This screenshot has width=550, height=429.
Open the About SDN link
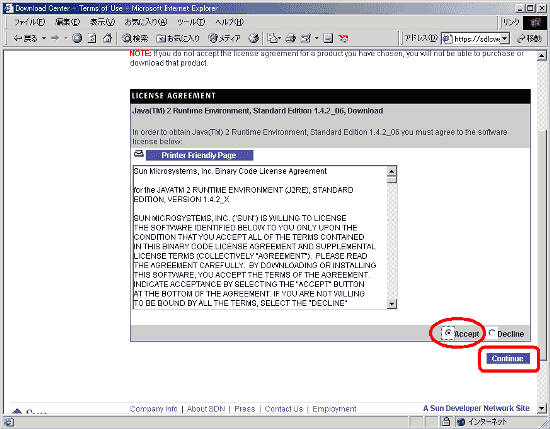(x=206, y=409)
